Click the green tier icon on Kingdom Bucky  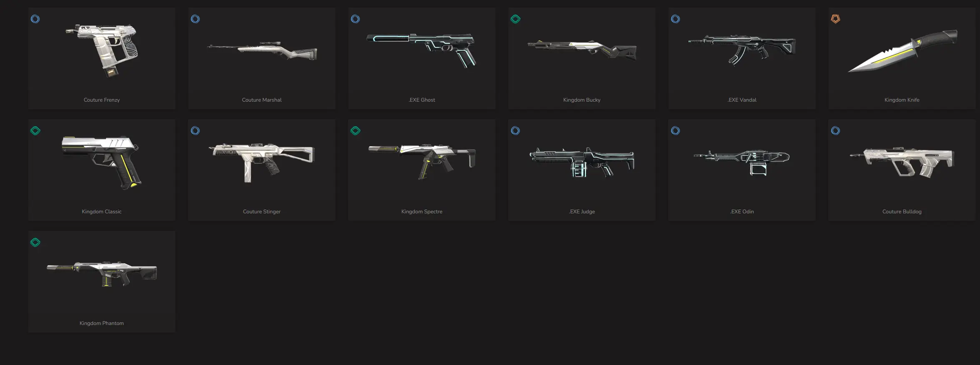coord(516,19)
